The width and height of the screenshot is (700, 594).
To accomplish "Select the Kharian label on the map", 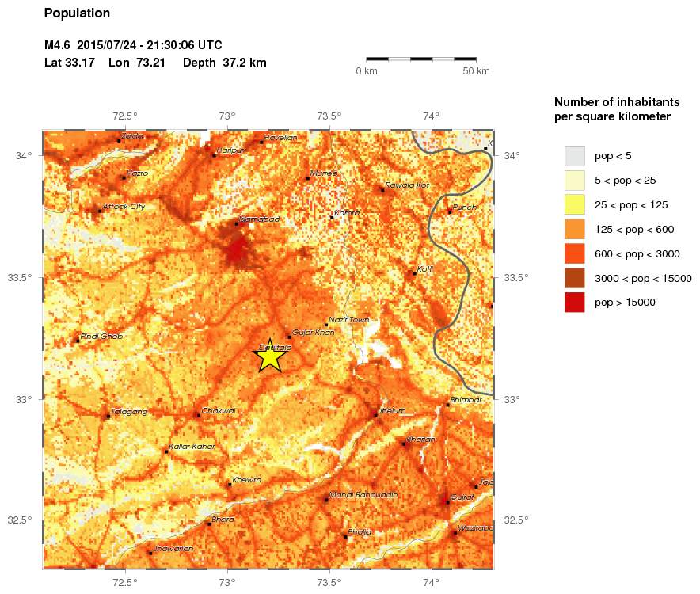I will [x=420, y=440].
